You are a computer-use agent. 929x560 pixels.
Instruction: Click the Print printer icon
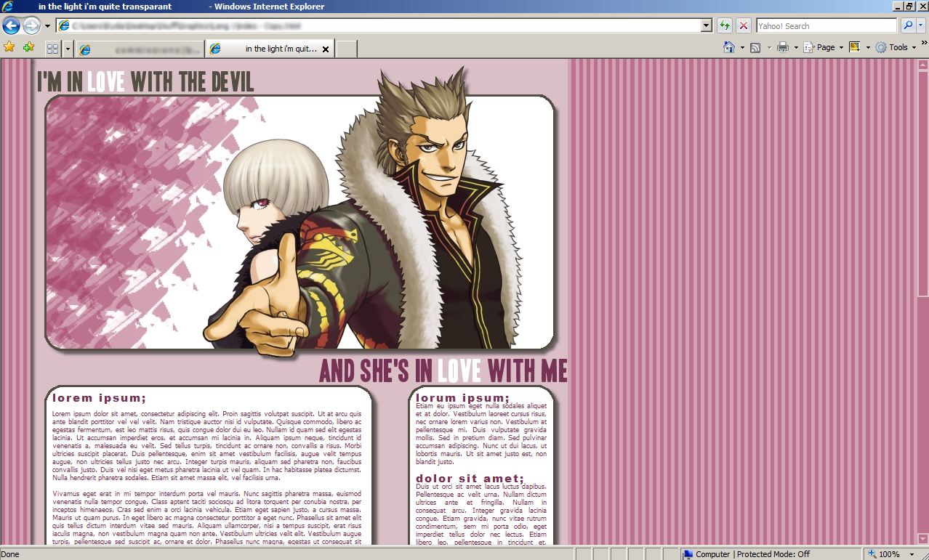click(783, 47)
